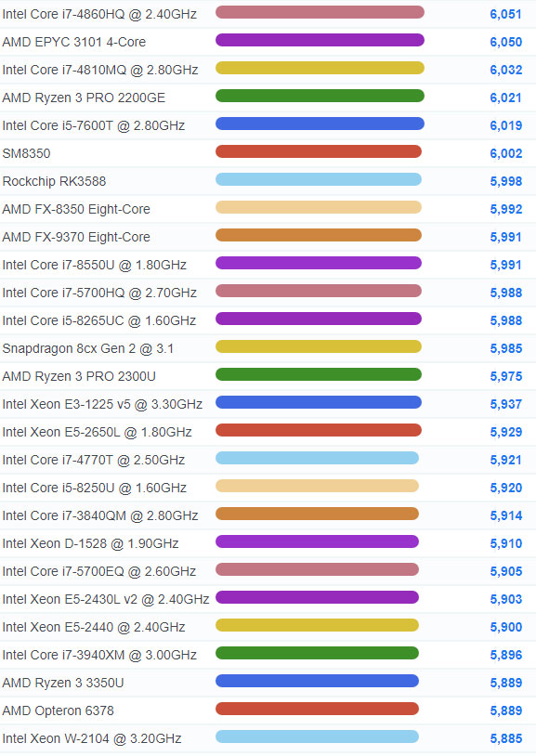The width and height of the screenshot is (536, 756).
Task: Click the 5,998 score
Action: [506, 181]
